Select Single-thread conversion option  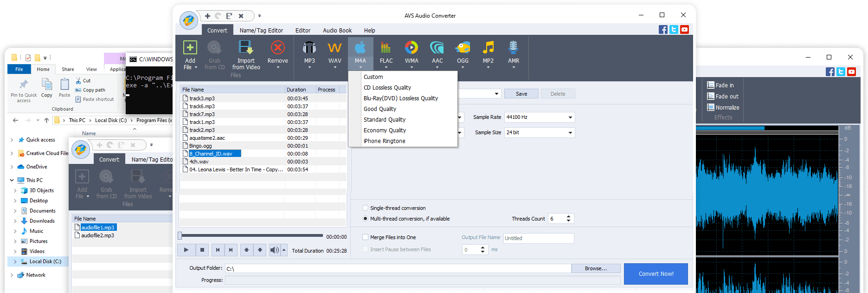coord(366,208)
